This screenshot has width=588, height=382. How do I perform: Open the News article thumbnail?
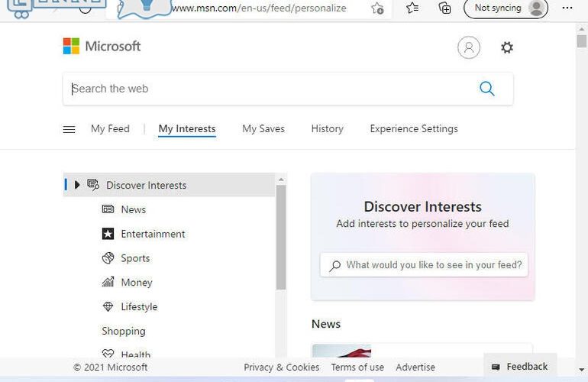click(341, 351)
